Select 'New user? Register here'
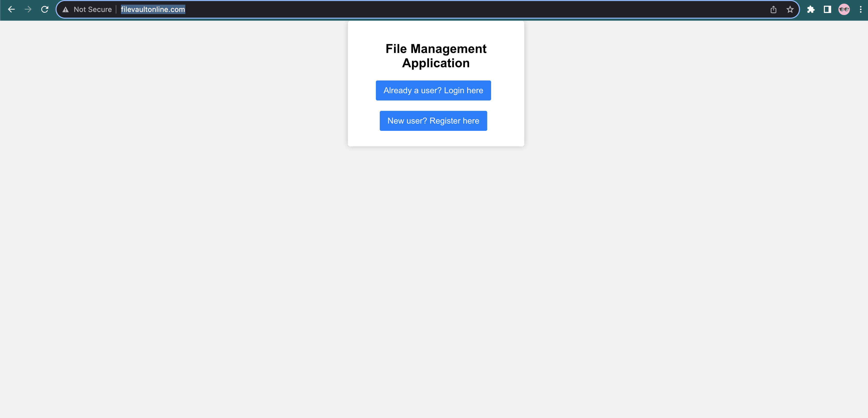The height and width of the screenshot is (418, 868). [433, 121]
